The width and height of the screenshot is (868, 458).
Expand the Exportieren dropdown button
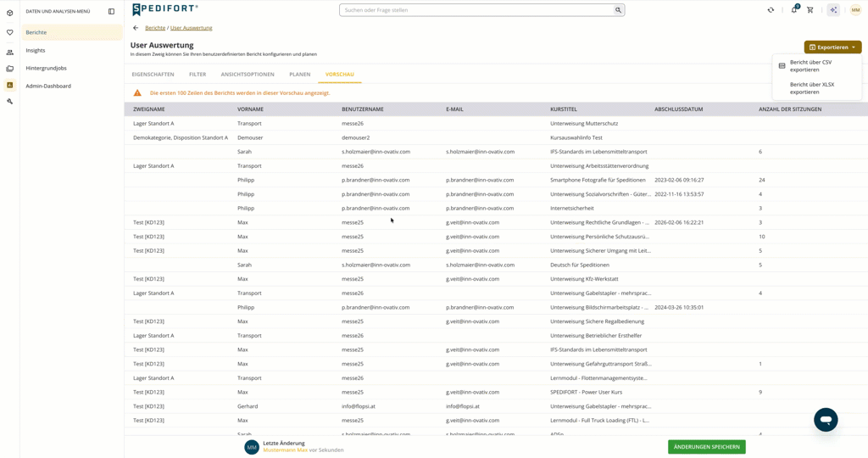[832, 47]
